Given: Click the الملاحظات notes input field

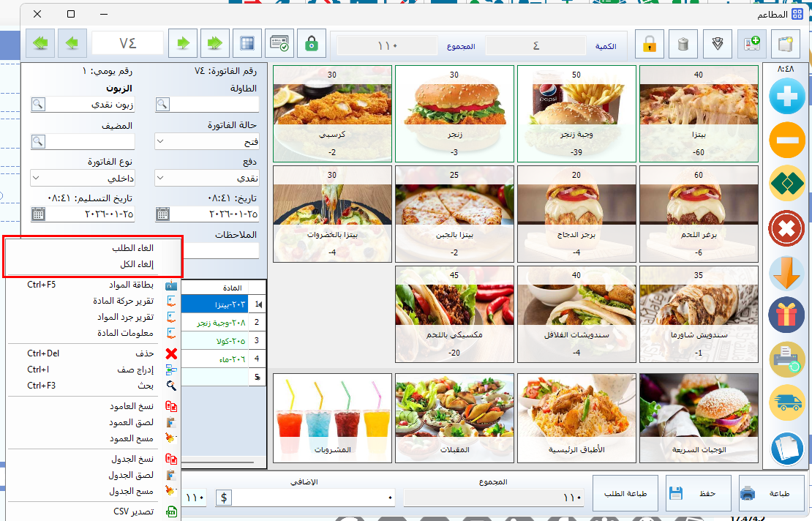Looking at the screenshot, I should (x=219, y=250).
